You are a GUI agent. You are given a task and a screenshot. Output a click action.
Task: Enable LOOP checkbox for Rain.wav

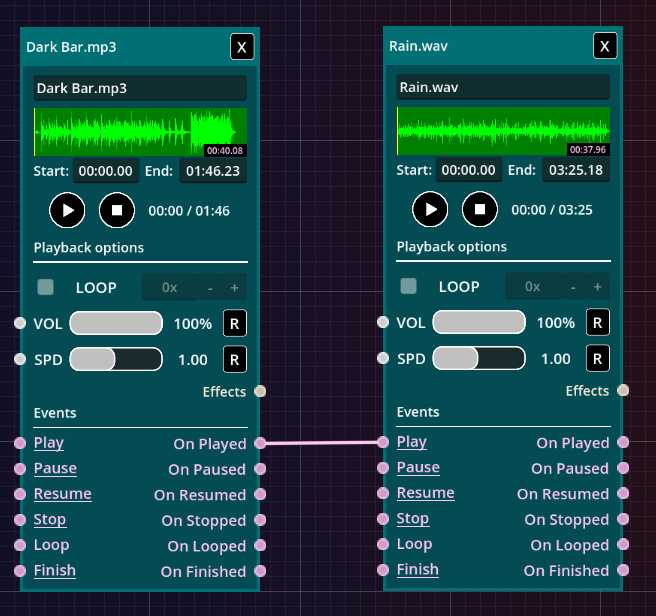click(409, 287)
